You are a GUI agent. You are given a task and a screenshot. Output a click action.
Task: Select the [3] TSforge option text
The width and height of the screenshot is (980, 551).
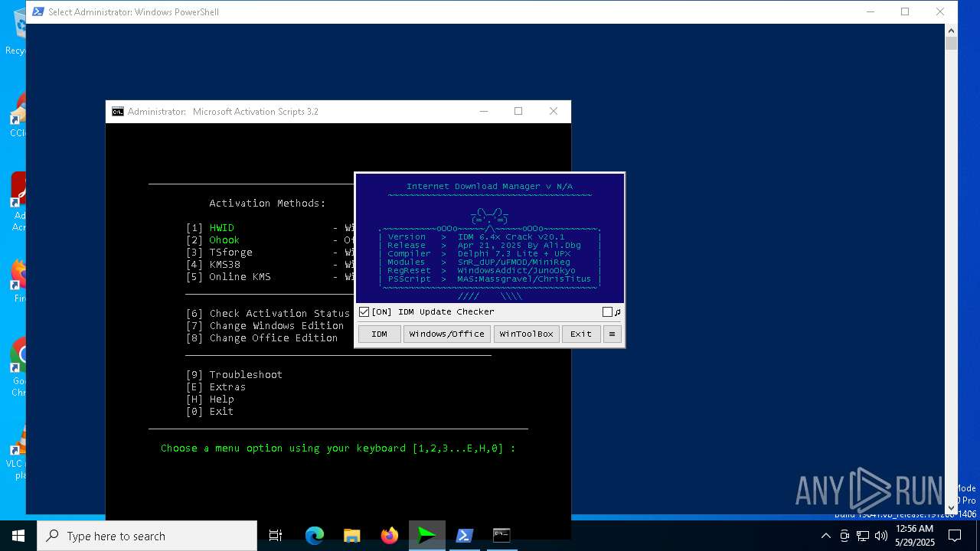(x=219, y=253)
